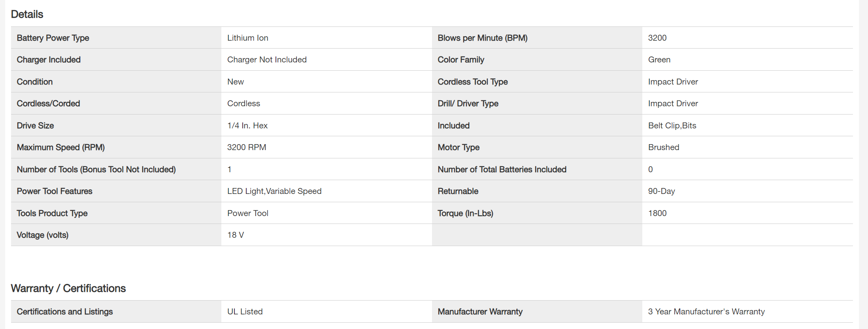Click the 90-Day returnable value
This screenshot has width=868, height=329.
tap(661, 191)
